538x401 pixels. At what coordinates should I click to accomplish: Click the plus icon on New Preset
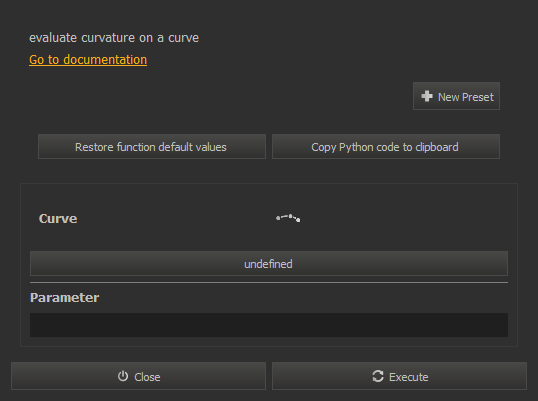pyautogui.click(x=427, y=96)
